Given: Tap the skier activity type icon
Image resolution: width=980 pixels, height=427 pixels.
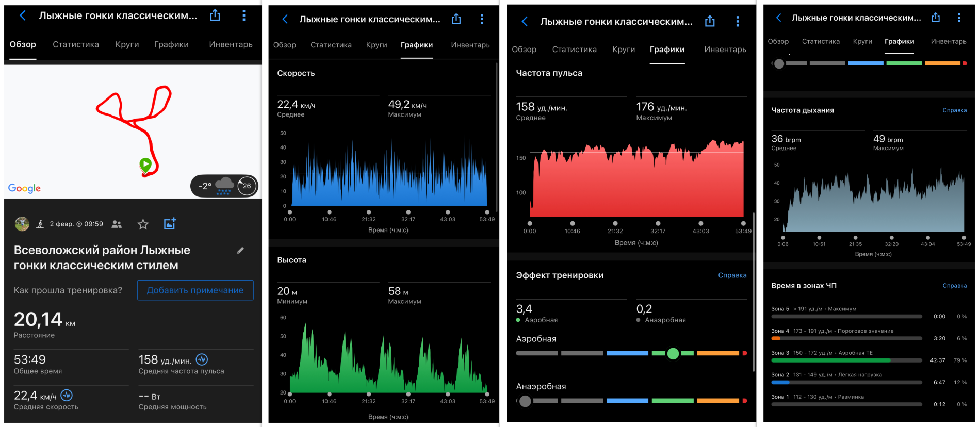Looking at the screenshot, I should (40, 224).
